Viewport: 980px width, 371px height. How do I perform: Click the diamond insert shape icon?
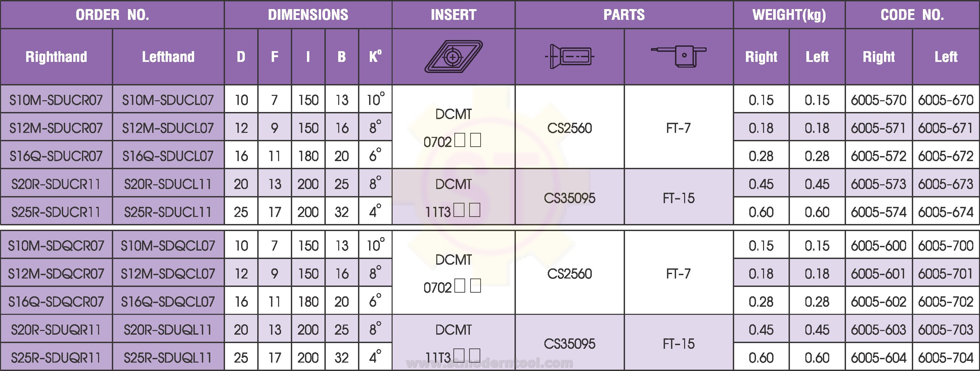(453, 57)
